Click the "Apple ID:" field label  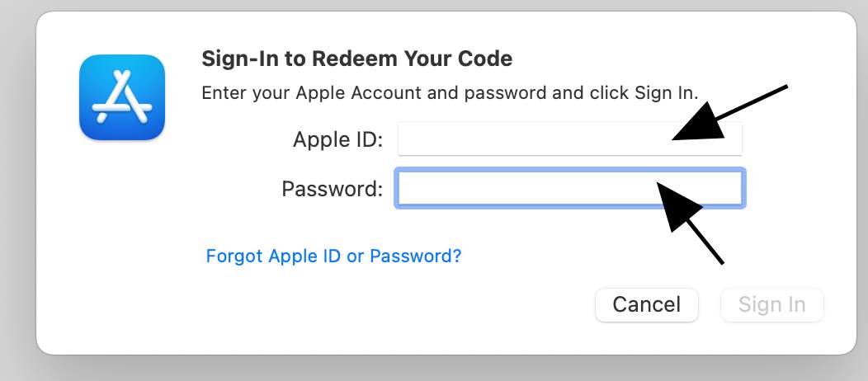pyautogui.click(x=337, y=139)
